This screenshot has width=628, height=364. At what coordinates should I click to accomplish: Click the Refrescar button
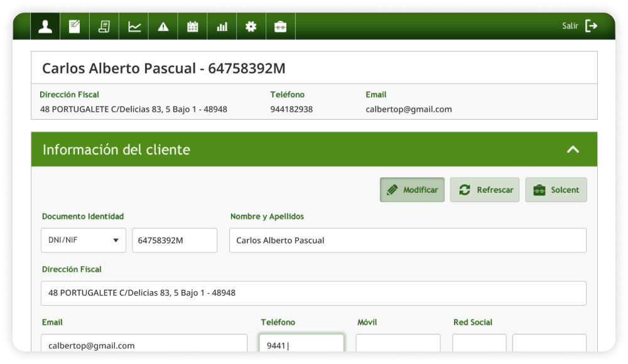[x=485, y=190]
